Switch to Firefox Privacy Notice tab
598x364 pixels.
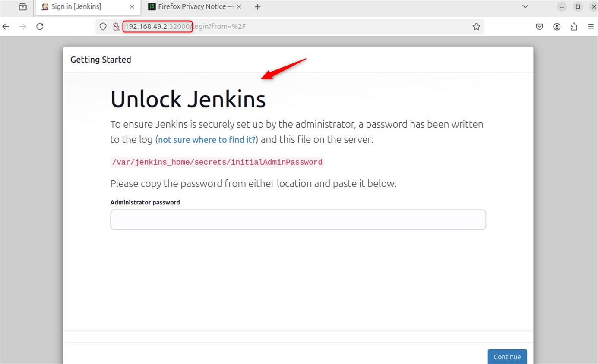(x=195, y=7)
